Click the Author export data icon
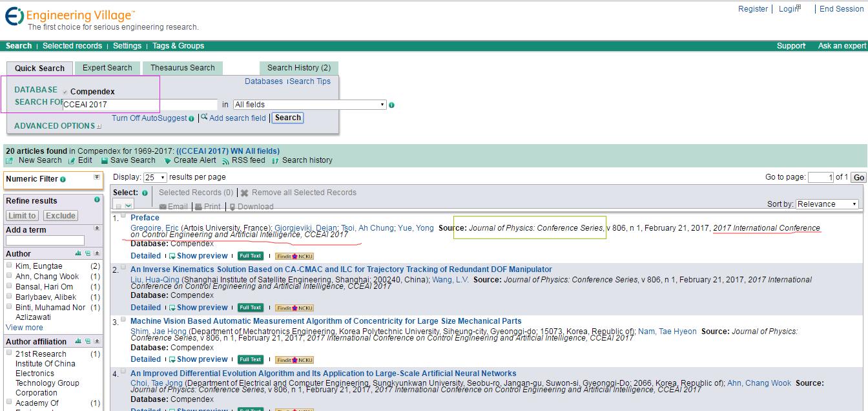 [x=88, y=253]
